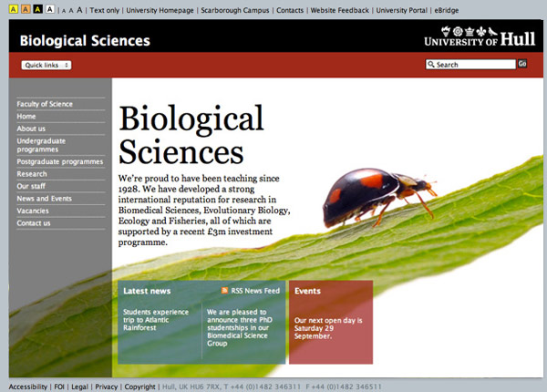Select the orange background colour scheme icon
The image size is (547, 392).
pyautogui.click(x=26, y=9)
